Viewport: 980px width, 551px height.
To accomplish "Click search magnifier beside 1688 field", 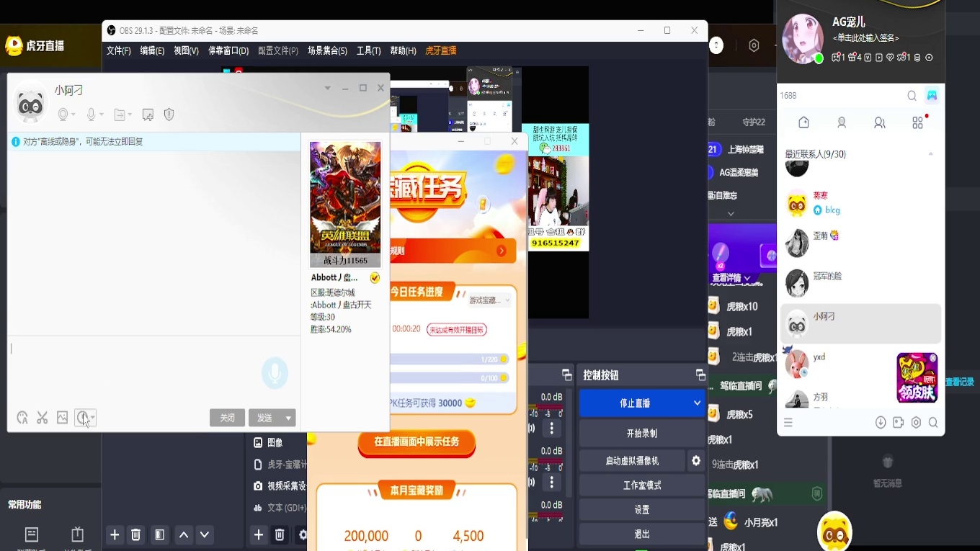I will tap(912, 96).
